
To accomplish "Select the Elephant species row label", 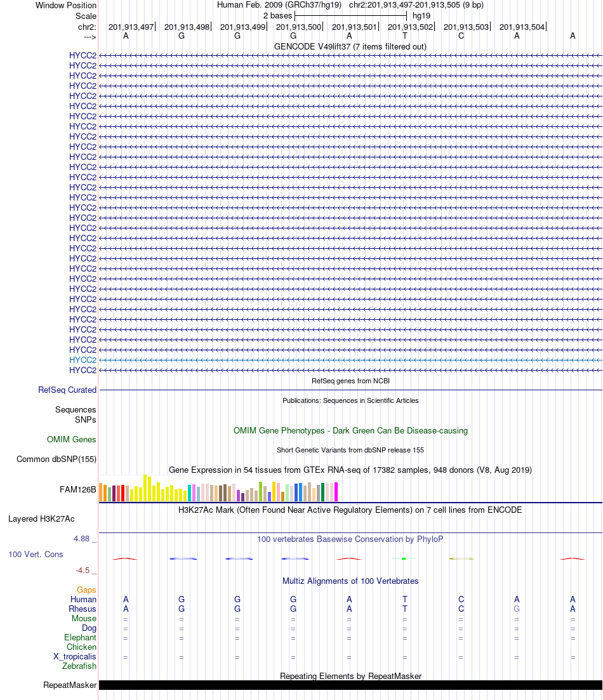I will [x=80, y=638].
